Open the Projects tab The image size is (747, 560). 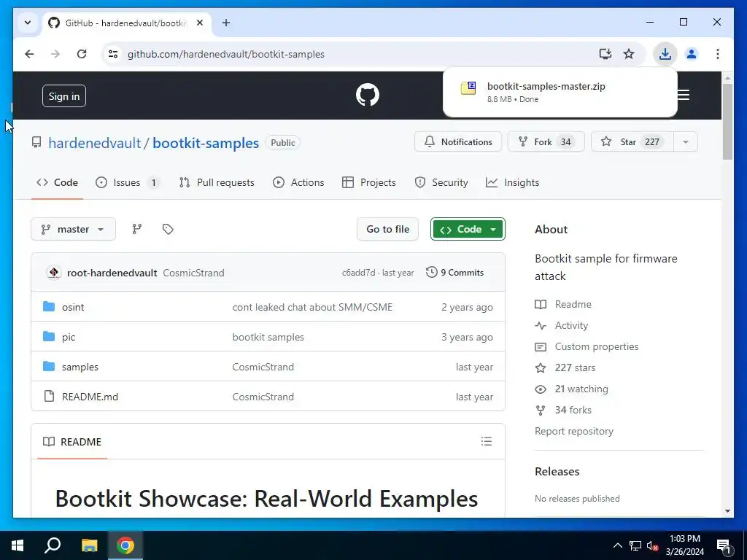click(368, 182)
